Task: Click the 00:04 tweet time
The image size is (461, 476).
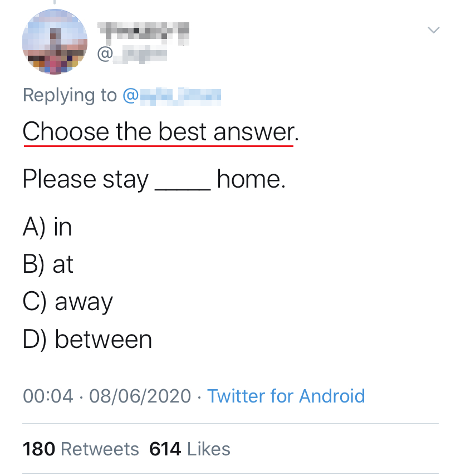Action: pyautogui.click(x=48, y=396)
